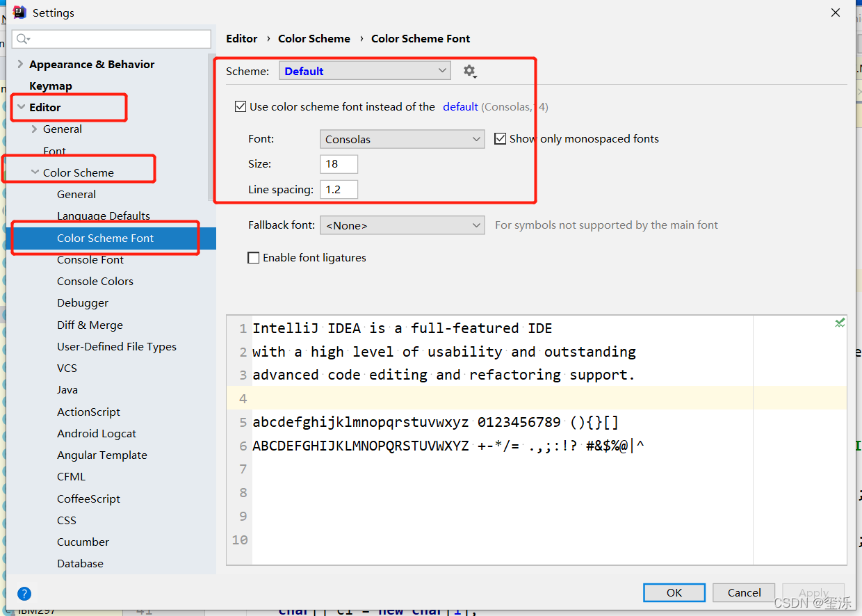Select VCS color scheme item
This screenshot has height=616, width=862.
67,368
